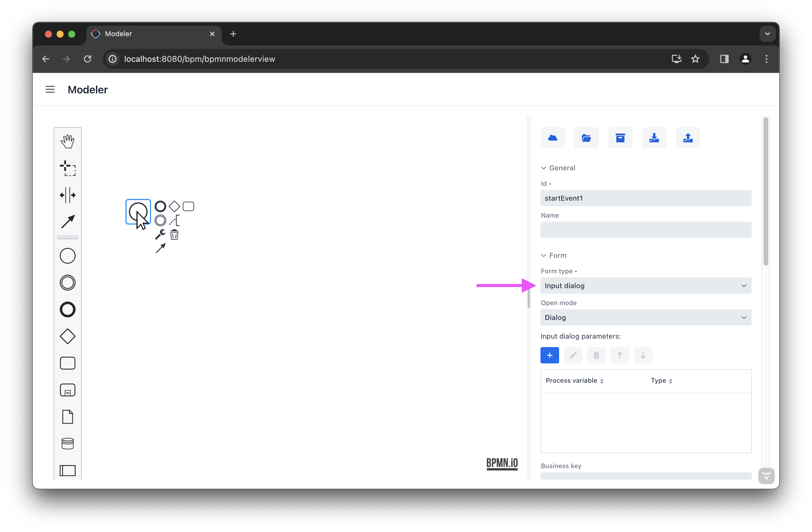Viewport: 812px width, 532px height.
Task: Open the Form type dropdown
Action: pyautogui.click(x=645, y=286)
